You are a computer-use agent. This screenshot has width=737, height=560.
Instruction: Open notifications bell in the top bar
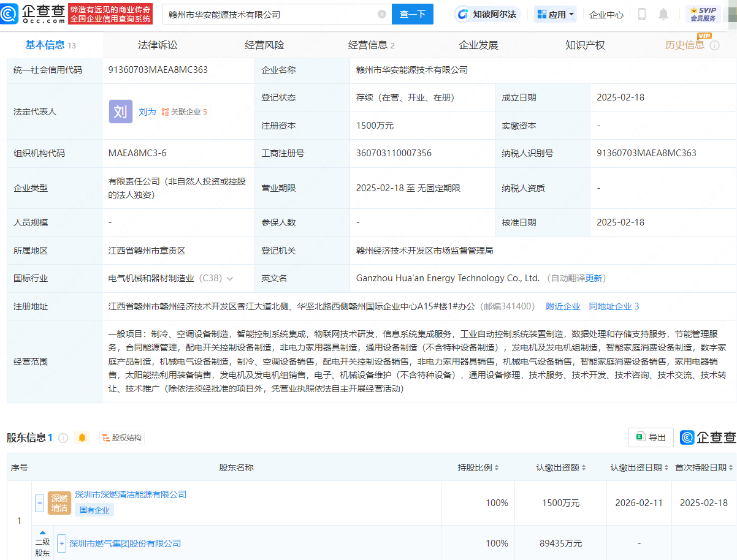click(x=663, y=14)
